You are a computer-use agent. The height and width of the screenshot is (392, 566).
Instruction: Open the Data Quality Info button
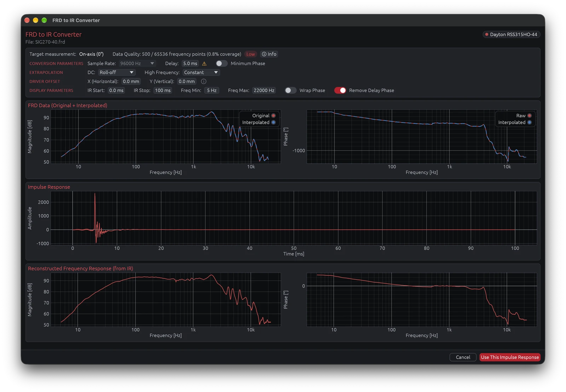click(269, 54)
